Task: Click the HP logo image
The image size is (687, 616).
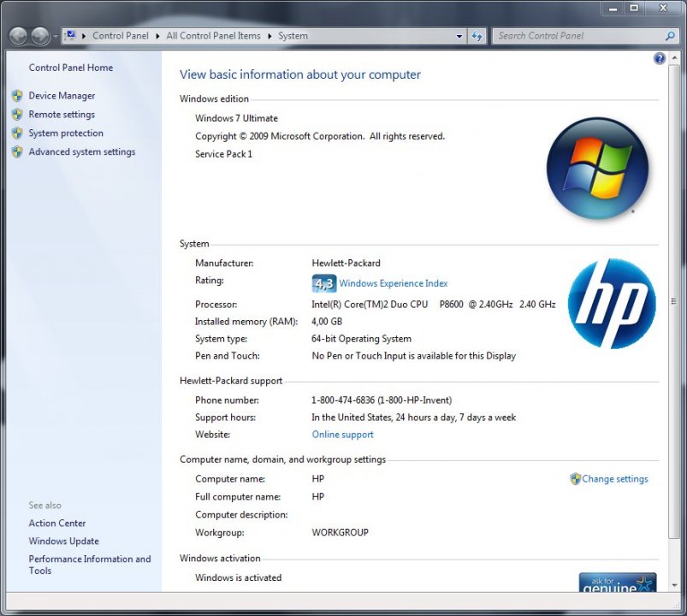Action: pyautogui.click(x=612, y=303)
